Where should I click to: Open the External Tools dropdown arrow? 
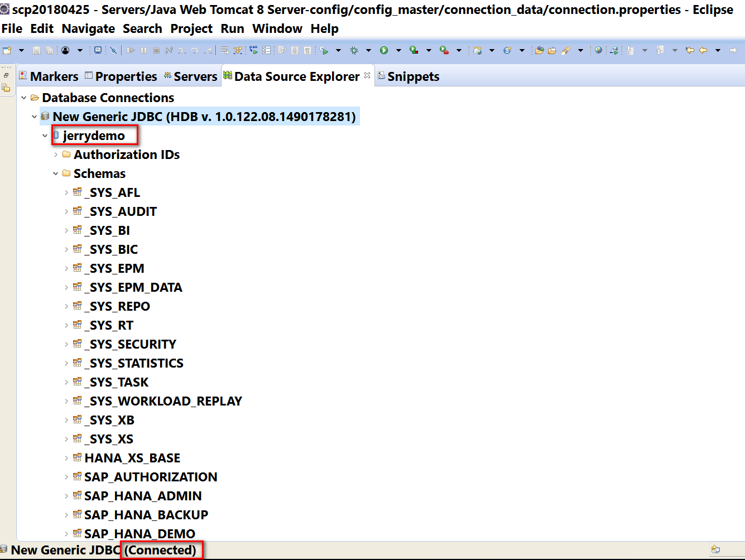[x=459, y=50]
